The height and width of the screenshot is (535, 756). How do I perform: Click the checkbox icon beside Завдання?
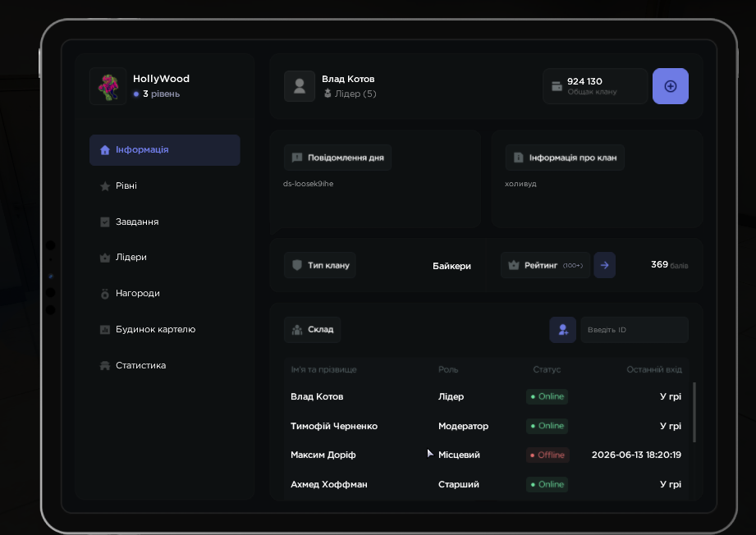[x=104, y=222]
